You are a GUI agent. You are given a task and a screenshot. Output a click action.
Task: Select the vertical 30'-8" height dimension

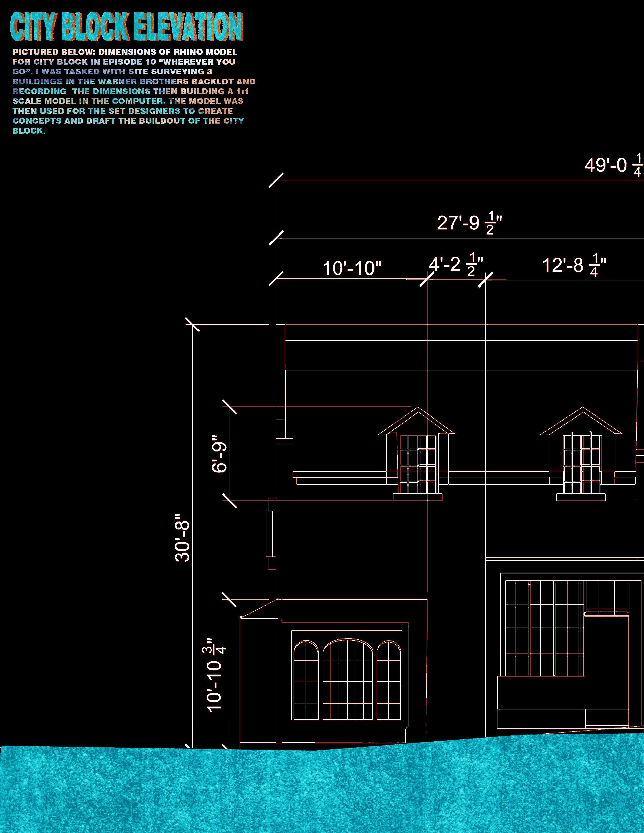coord(182,538)
